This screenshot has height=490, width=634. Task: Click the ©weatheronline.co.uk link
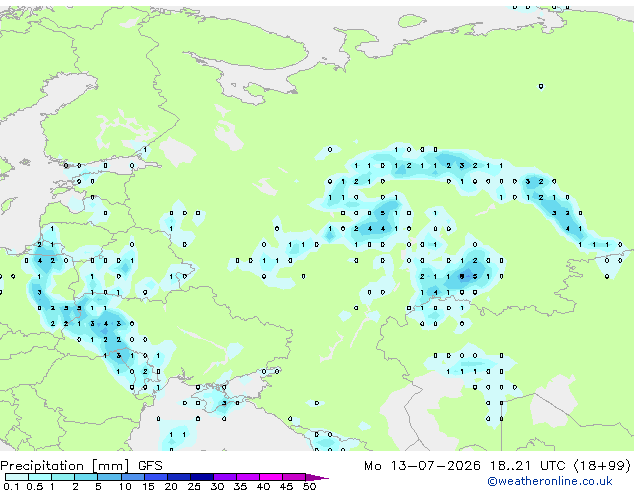point(549,481)
